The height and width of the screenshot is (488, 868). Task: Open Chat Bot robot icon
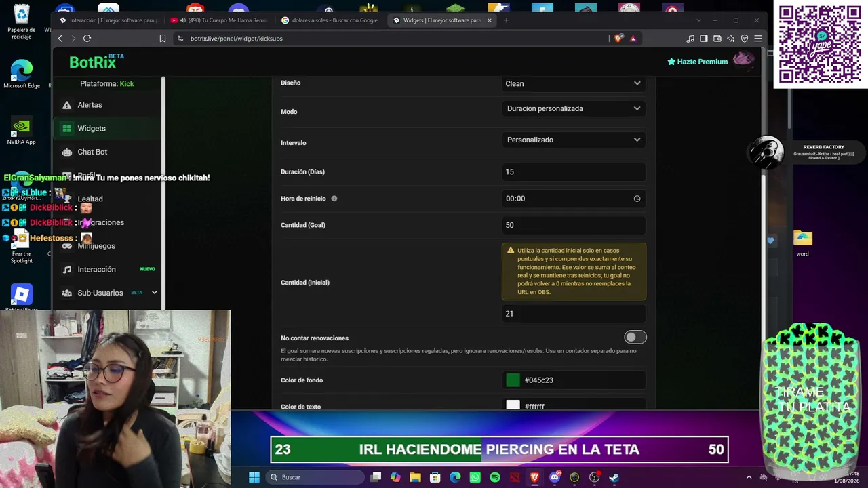(66, 152)
